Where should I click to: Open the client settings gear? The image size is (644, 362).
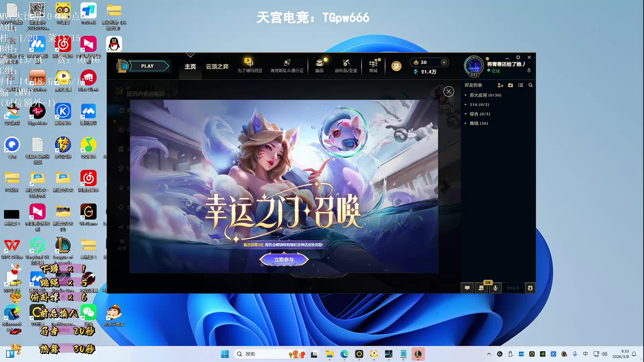coord(518,57)
